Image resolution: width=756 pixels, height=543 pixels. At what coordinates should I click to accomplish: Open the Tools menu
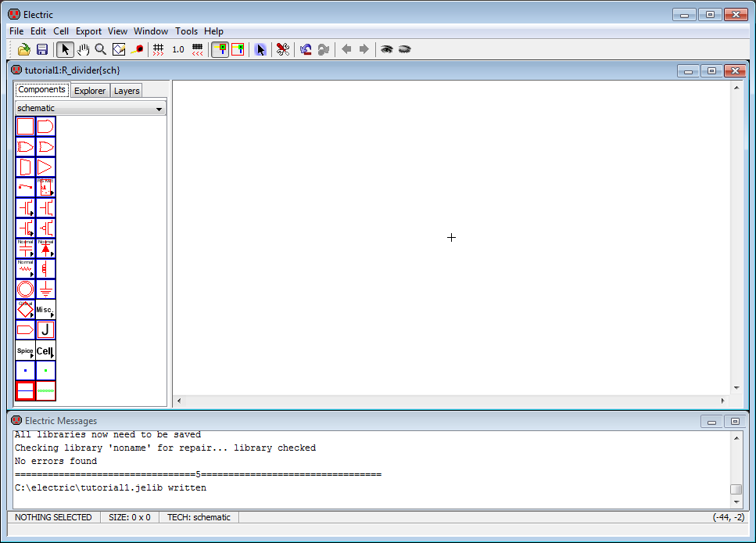click(186, 31)
